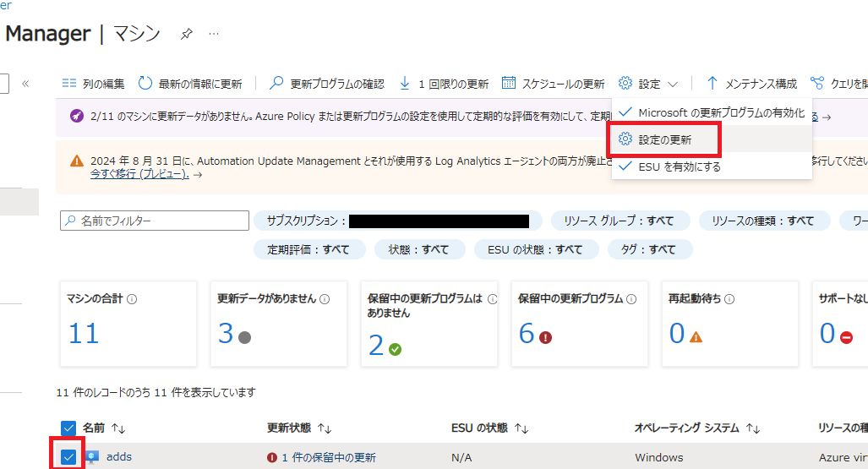Click the マシンの合計 count 11
Screen dimensions: 868x469
coord(83,333)
